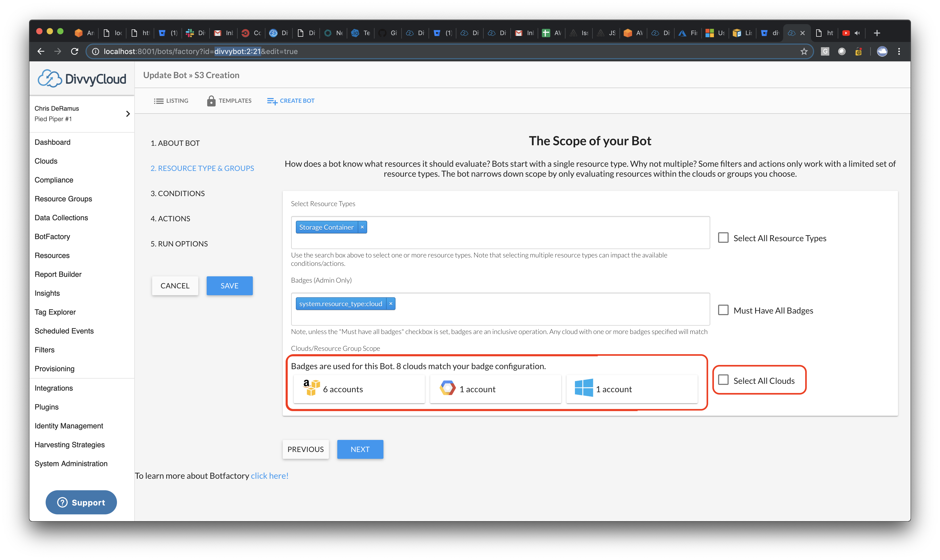Viewport: 940px width, 560px height.
Task: Open Templates via the lock icon
Action: coord(211,101)
